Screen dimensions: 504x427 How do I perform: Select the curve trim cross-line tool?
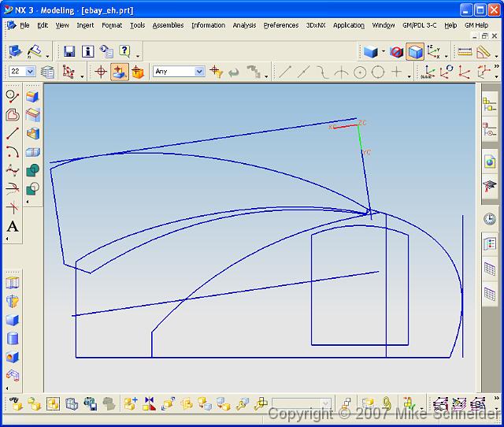13,208
